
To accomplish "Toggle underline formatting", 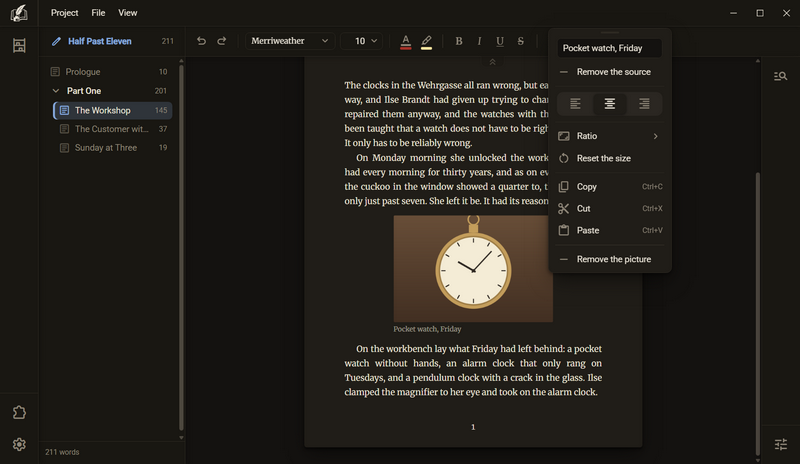I will coord(499,41).
